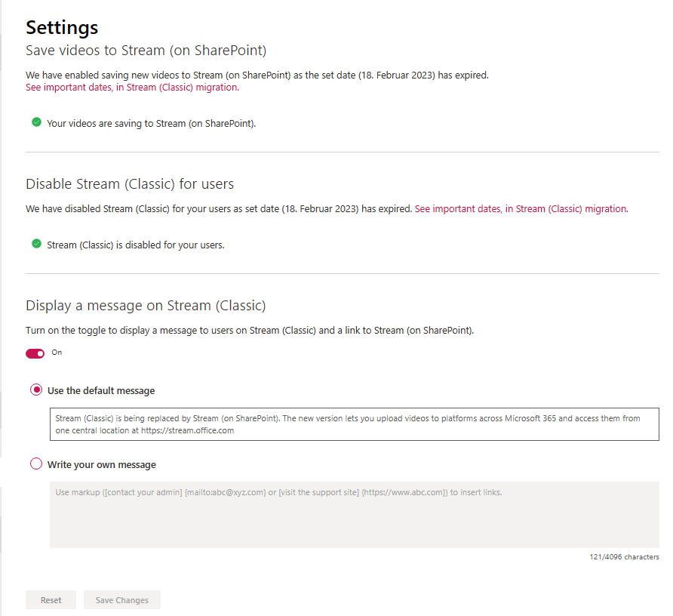Turn off the display message toggle
673x616 pixels.
(x=35, y=353)
